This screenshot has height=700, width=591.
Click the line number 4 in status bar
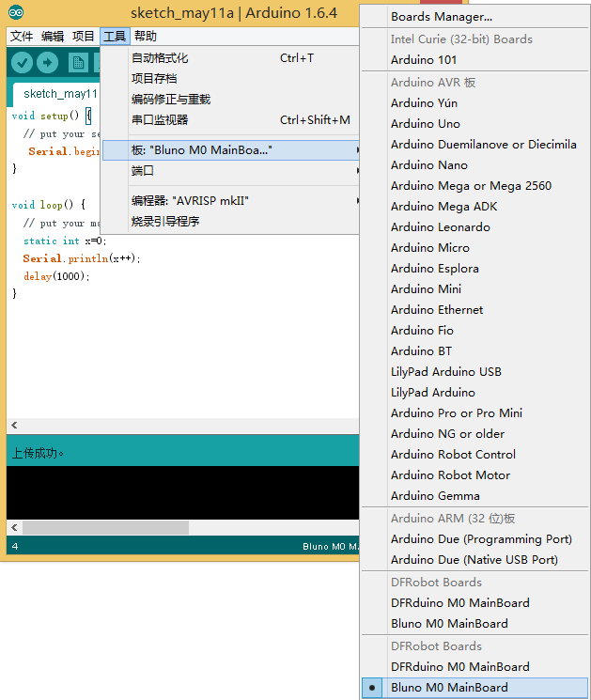[x=15, y=547]
